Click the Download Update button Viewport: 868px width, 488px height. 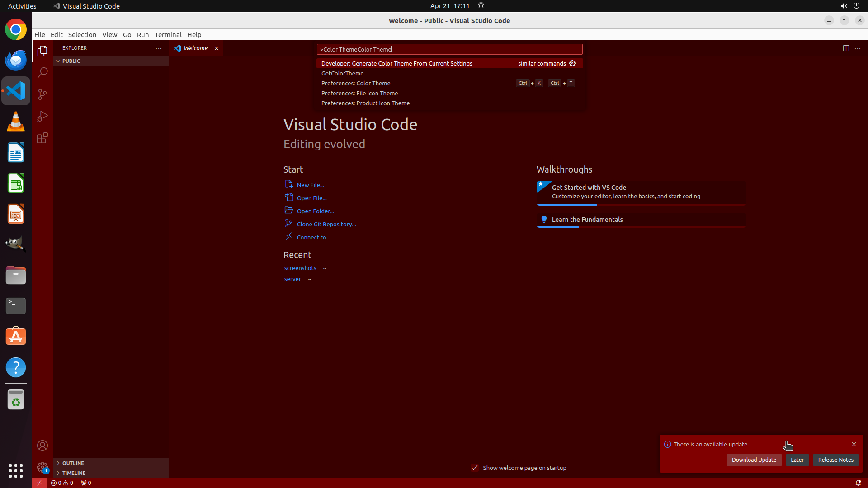click(x=754, y=460)
